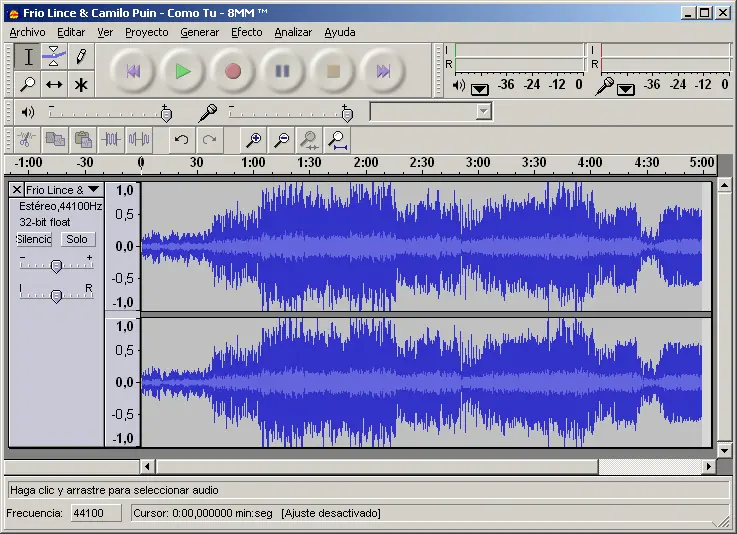Open the Efecto menu
737x534 pixels.
tap(247, 32)
